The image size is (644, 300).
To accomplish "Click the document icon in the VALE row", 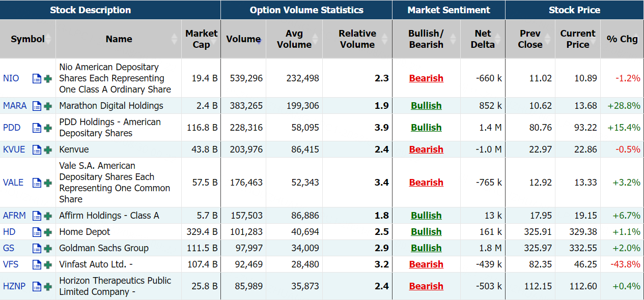I will (x=37, y=183).
